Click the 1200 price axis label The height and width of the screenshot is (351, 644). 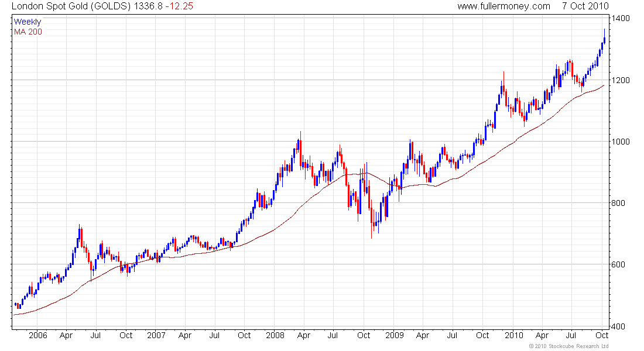click(620, 80)
